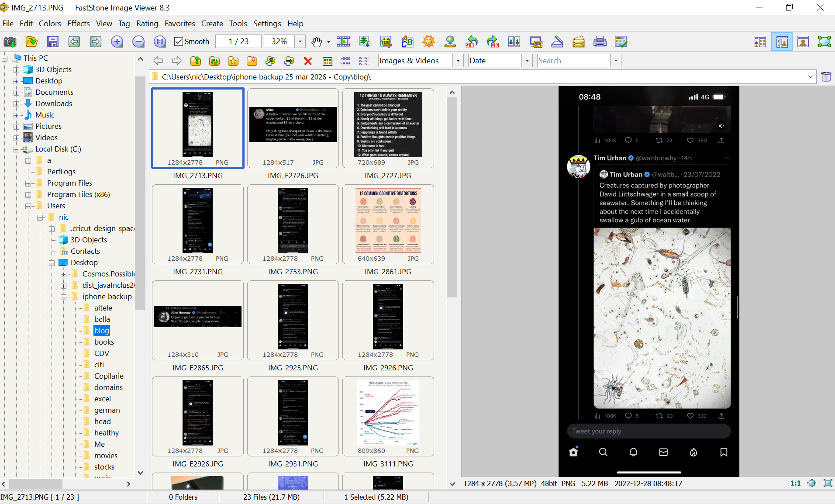Click the Create New Folder icon
The width and height of the screenshot is (835, 504).
click(x=252, y=61)
